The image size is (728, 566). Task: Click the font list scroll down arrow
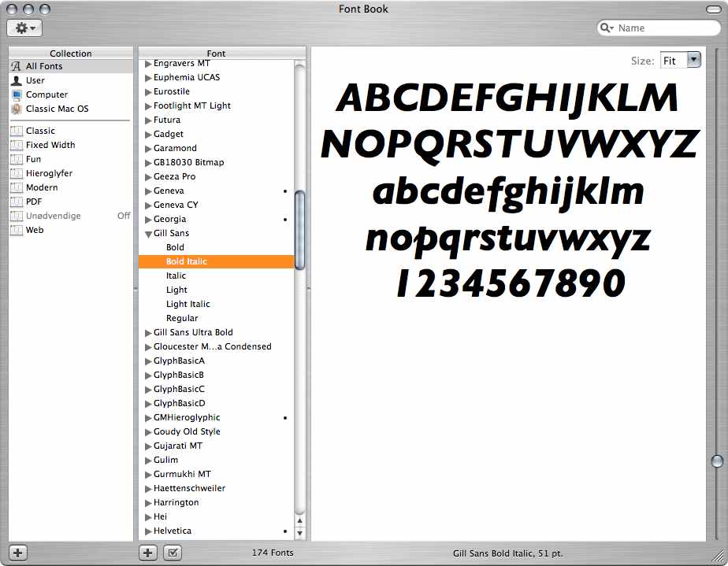300,533
